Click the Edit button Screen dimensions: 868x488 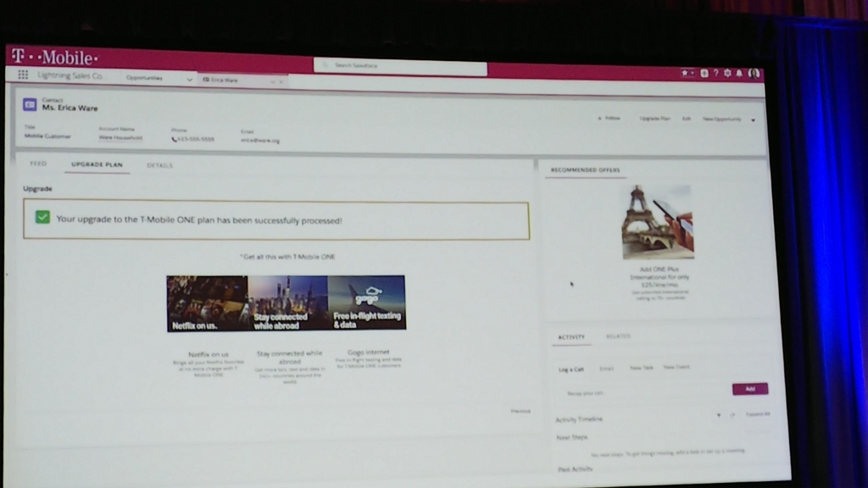687,119
